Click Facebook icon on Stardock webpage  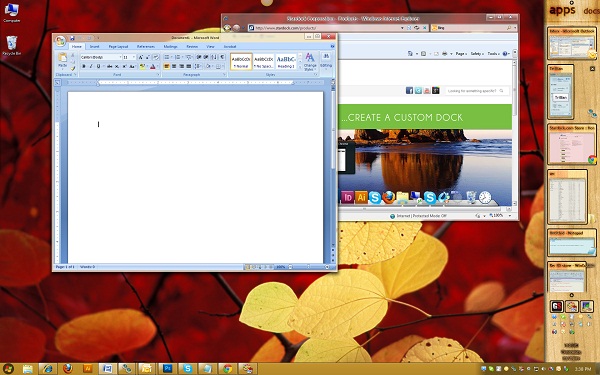tap(409, 90)
